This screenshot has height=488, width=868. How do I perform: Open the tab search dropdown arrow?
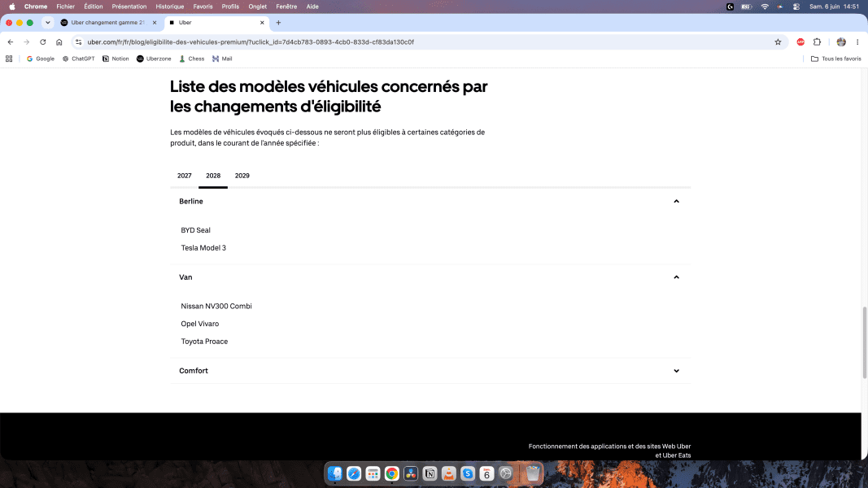48,23
